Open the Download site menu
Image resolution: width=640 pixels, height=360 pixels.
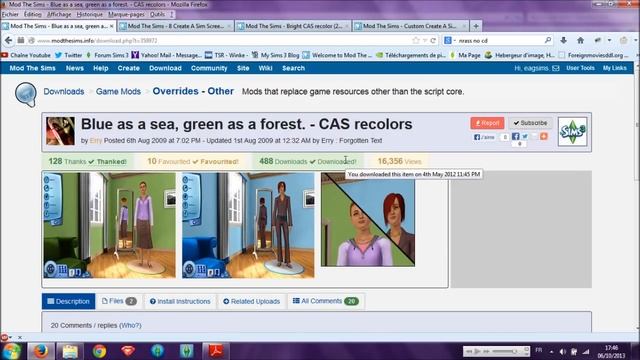coord(165,68)
